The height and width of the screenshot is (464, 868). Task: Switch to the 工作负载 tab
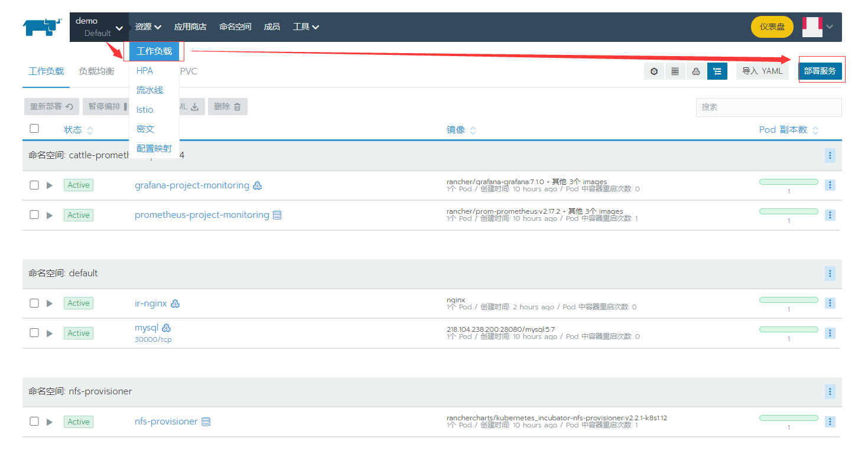tap(46, 71)
